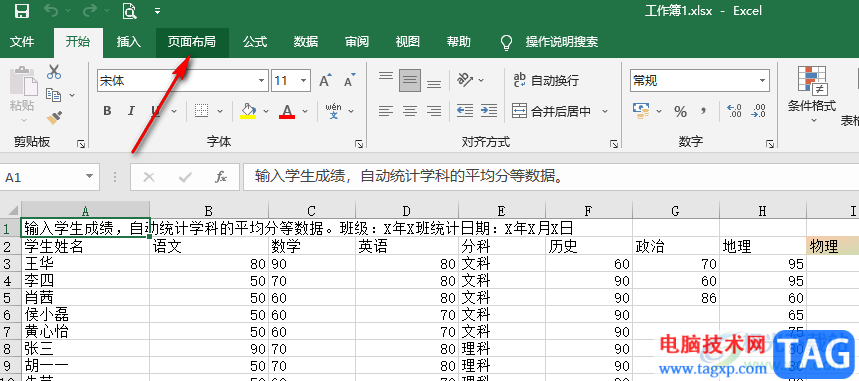859x381 pixels.
Task: Switch to the 插入 insert tab
Action: [129, 42]
